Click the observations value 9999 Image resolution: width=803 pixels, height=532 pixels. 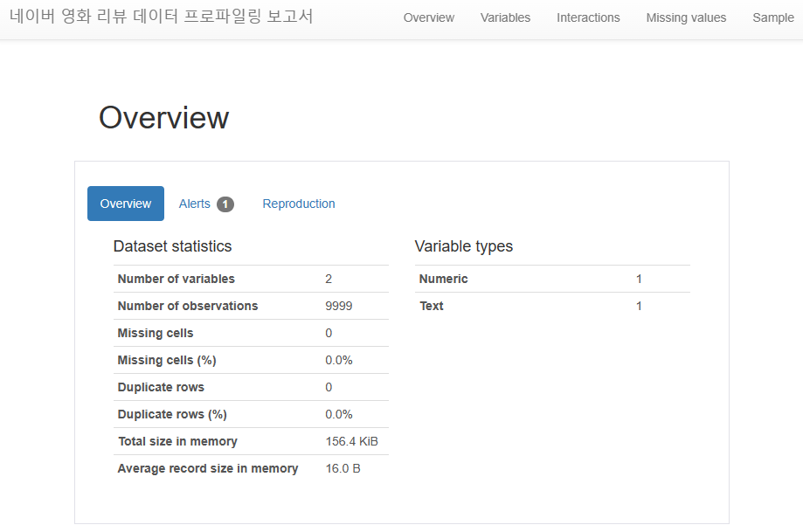[x=338, y=307]
